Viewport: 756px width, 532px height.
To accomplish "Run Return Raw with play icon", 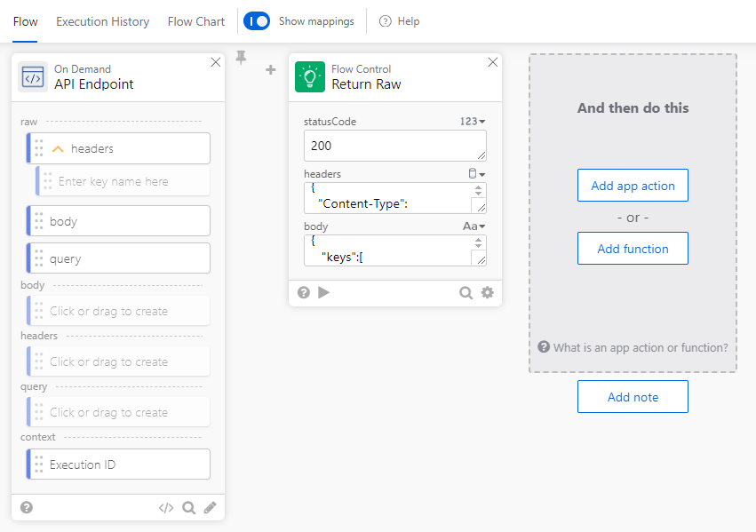I will tap(324, 292).
